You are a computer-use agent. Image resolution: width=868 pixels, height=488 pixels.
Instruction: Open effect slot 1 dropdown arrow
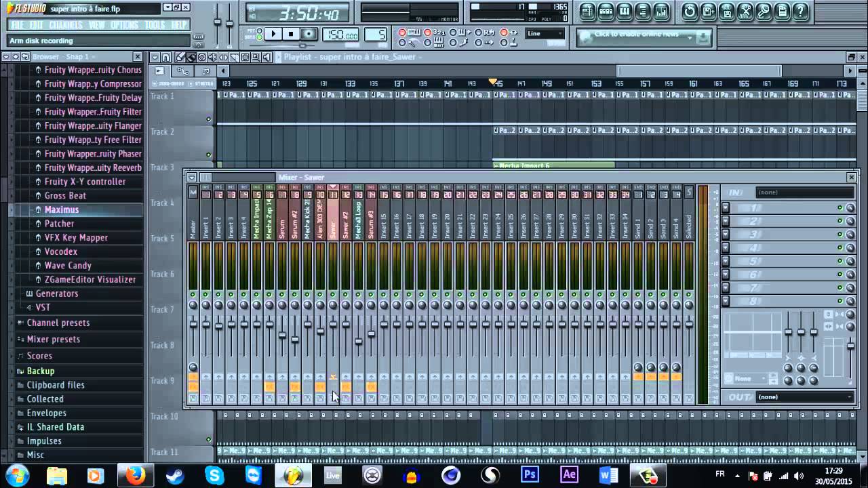coord(726,208)
